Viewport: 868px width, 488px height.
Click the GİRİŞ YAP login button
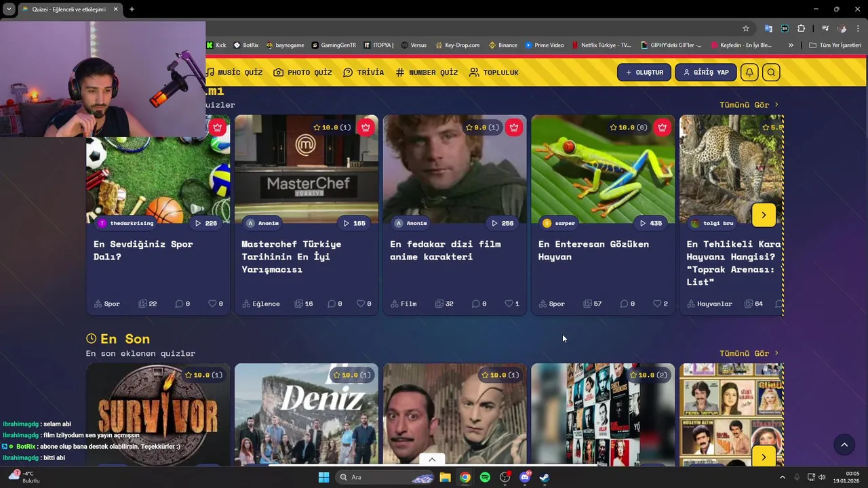tap(705, 73)
